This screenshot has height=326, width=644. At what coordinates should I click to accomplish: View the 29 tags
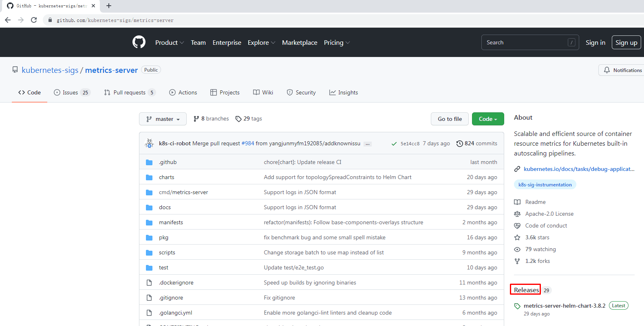(x=249, y=119)
